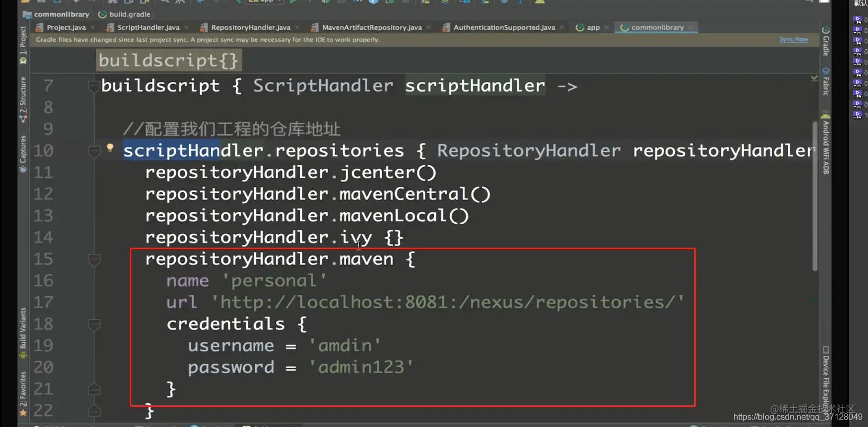
Task: Open the Project tool window
Action: (23, 44)
